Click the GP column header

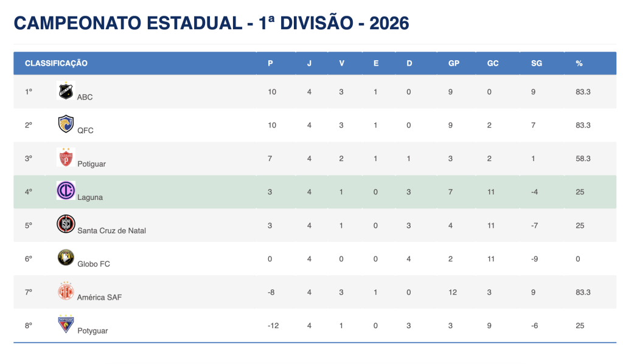pos(453,63)
